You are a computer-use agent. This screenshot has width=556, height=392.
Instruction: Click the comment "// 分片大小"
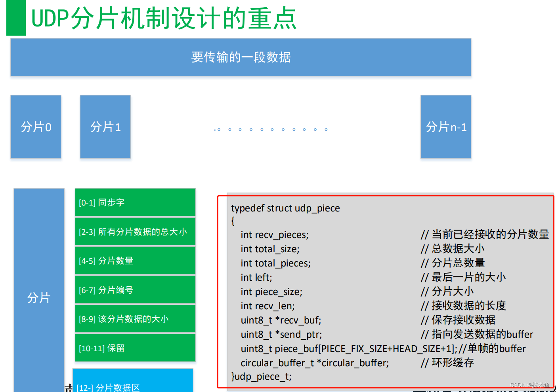[x=447, y=291]
